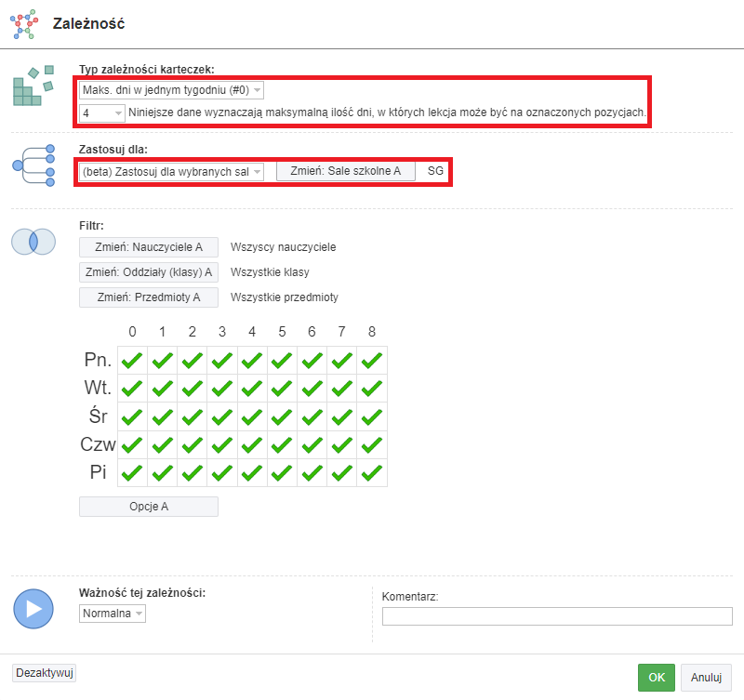Screen dimensions: 744x700
Task: Confirm with the green OK button
Action: (657, 678)
